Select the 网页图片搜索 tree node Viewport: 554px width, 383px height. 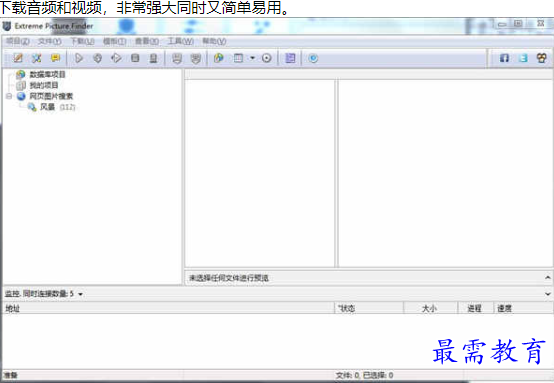point(51,96)
